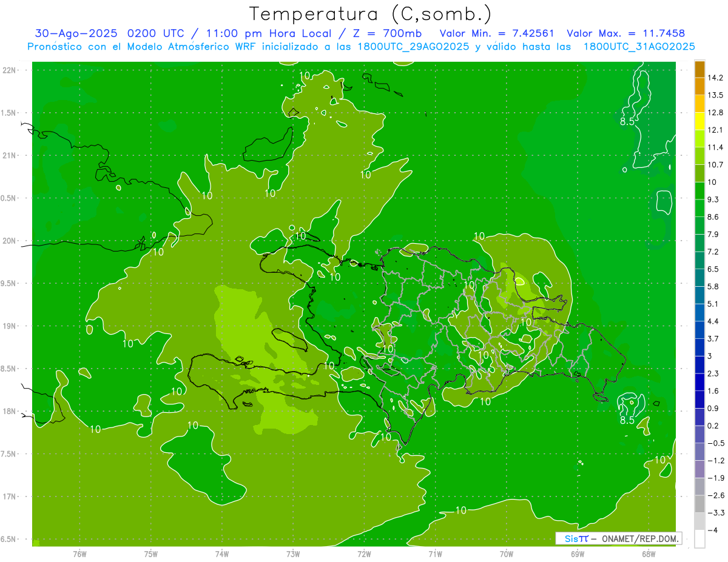The height and width of the screenshot is (562, 728).
Task: Click the 20N latitude axis label
Action: click(8, 241)
